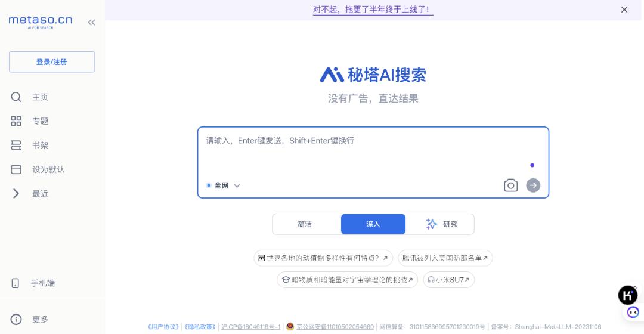Click the Shanghai-MetaLLM filing number text
The image size is (644, 334).
[x=546, y=327]
